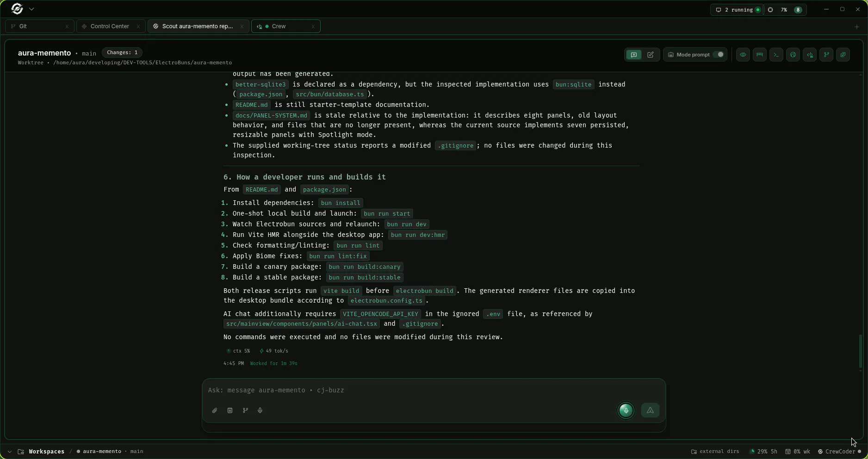
Task: Click the ctx 5% context indicator
Action: point(238,351)
